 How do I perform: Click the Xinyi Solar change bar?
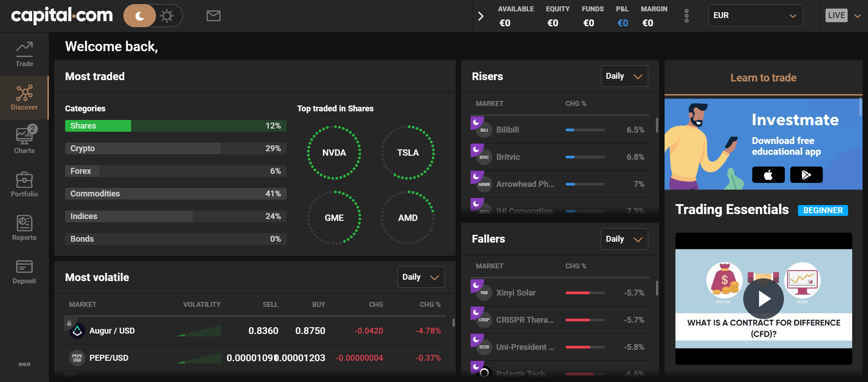point(585,293)
